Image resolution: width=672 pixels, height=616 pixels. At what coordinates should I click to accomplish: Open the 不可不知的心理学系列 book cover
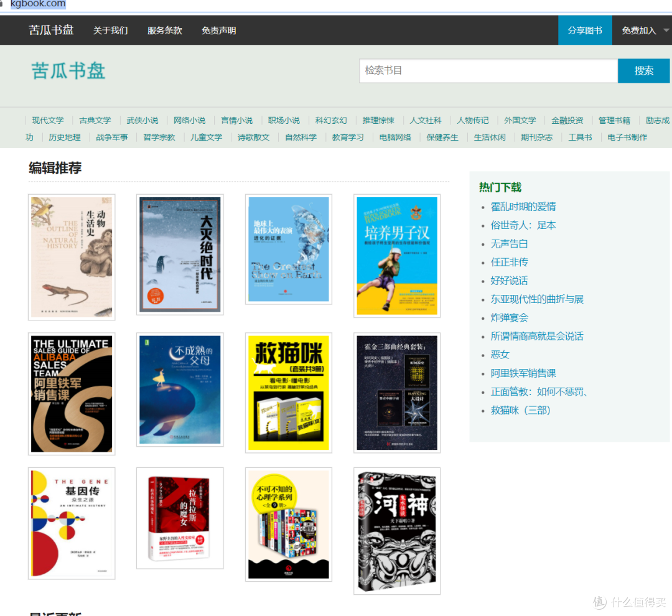(x=289, y=525)
